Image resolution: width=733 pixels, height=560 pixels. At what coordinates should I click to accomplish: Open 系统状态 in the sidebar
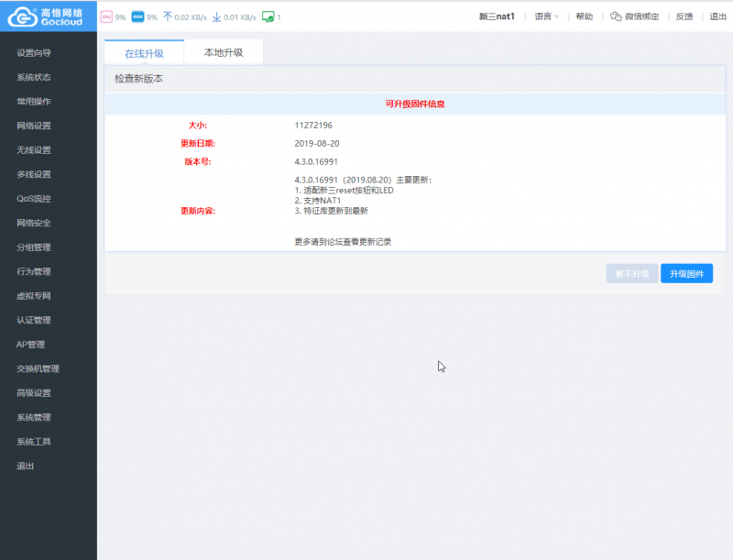pyautogui.click(x=34, y=77)
